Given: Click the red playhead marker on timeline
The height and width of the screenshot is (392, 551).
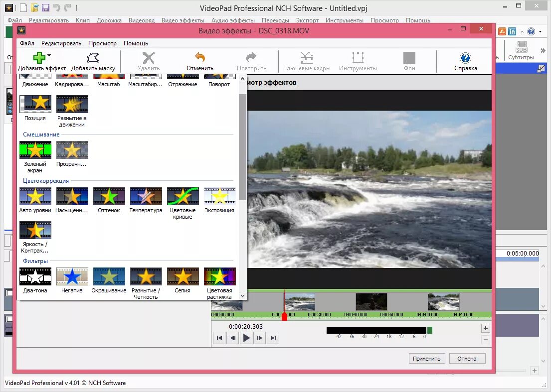Looking at the screenshot, I should coord(284,316).
